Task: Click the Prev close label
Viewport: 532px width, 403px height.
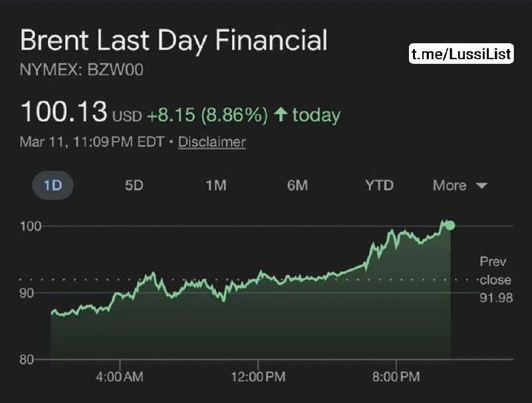Action: pos(495,271)
